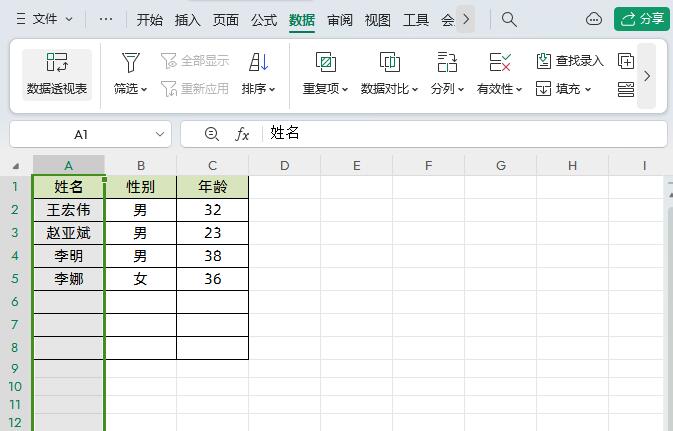Select row 1 header
This screenshot has height=431, width=673.
pyautogui.click(x=15, y=187)
